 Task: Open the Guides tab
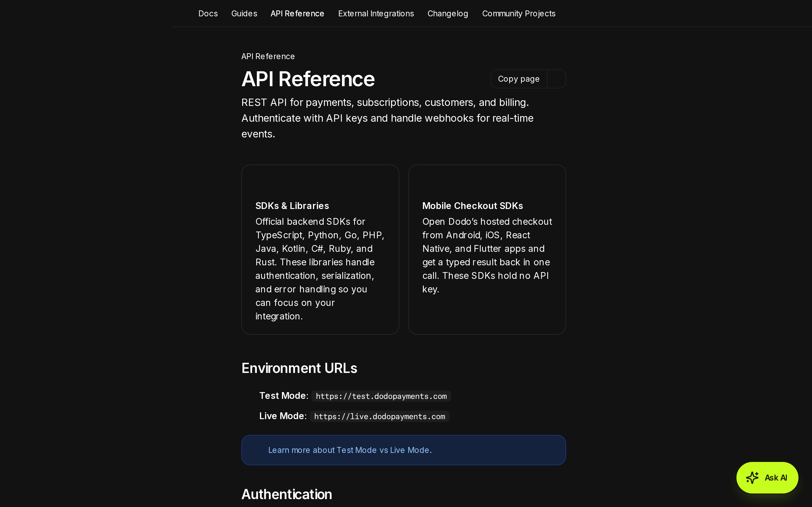pos(244,14)
